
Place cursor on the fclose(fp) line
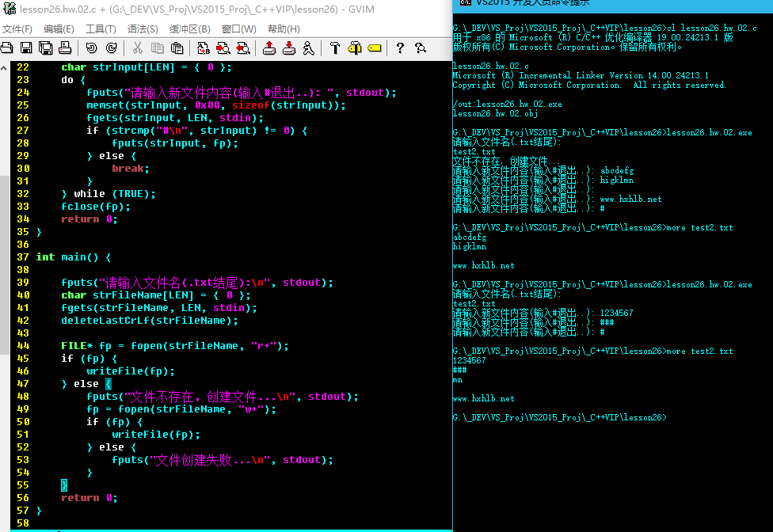[95, 207]
